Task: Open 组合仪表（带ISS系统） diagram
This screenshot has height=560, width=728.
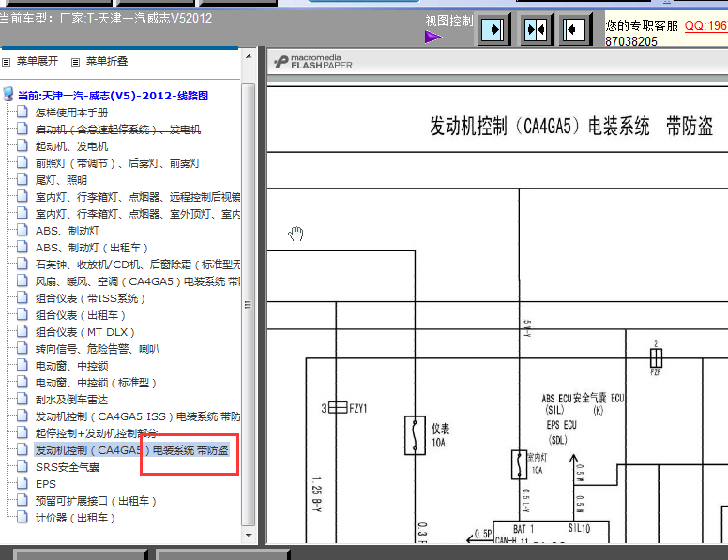Action: point(91,298)
